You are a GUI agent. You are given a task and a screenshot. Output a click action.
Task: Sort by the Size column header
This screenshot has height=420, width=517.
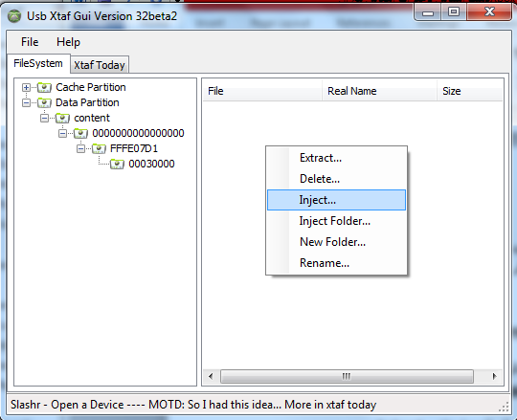[x=470, y=91]
